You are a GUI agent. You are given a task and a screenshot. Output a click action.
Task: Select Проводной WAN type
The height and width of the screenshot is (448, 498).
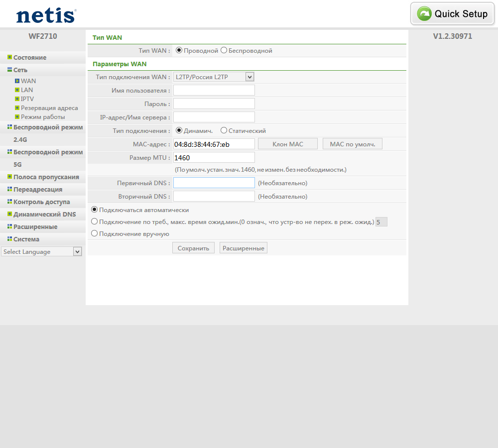[x=179, y=50]
